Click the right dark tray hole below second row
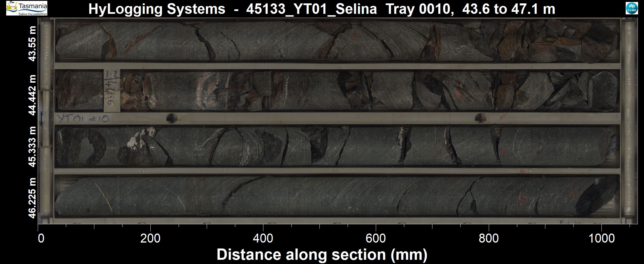This screenshot has width=644, height=264. [480, 118]
